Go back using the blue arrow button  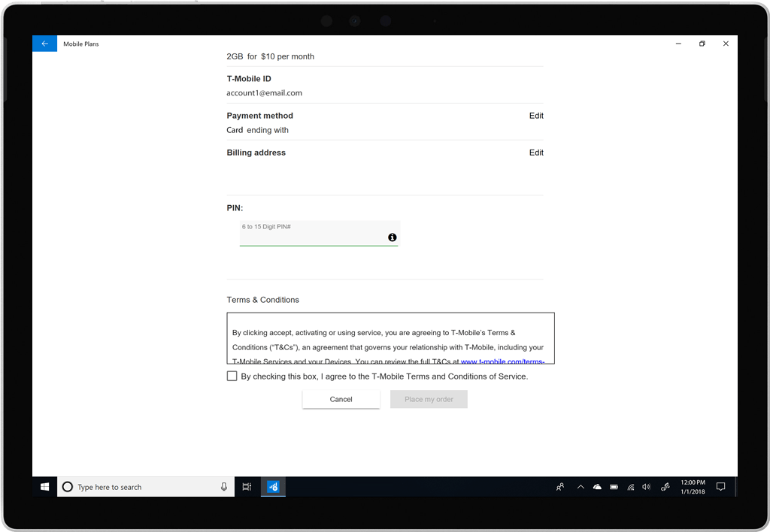pyautogui.click(x=44, y=44)
